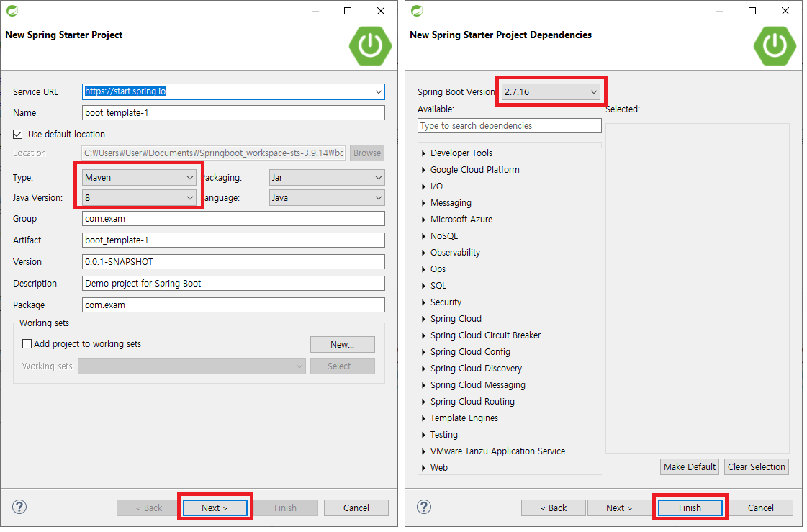Focus the Package input field
This screenshot has height=532, width=807.
click(235, 307)
